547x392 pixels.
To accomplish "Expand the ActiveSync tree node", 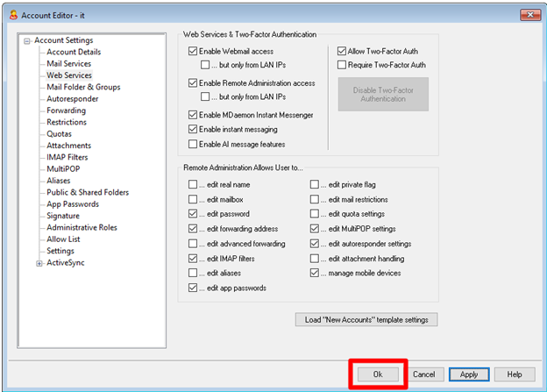I will [x=39, y=262].
